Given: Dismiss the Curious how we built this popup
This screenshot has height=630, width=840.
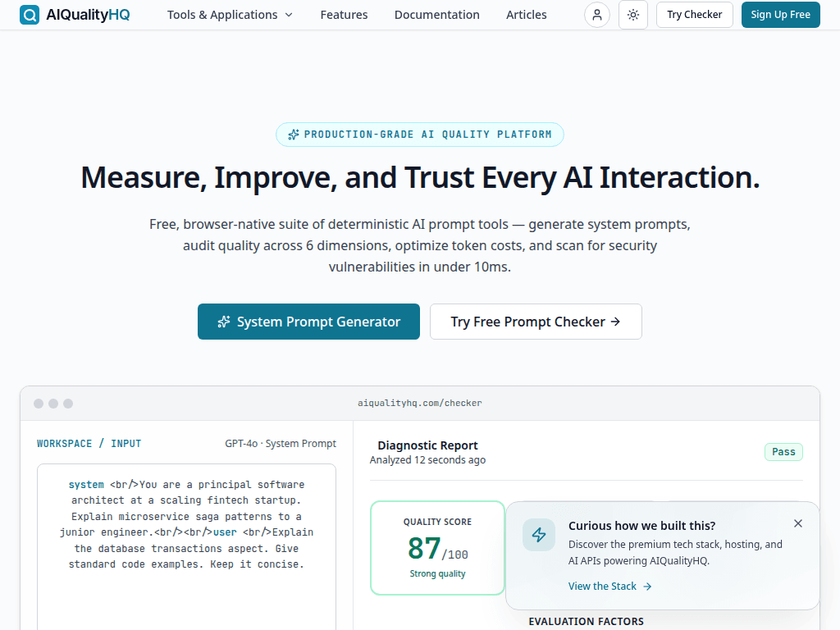Looking at the screenshot, I should 798,523.
